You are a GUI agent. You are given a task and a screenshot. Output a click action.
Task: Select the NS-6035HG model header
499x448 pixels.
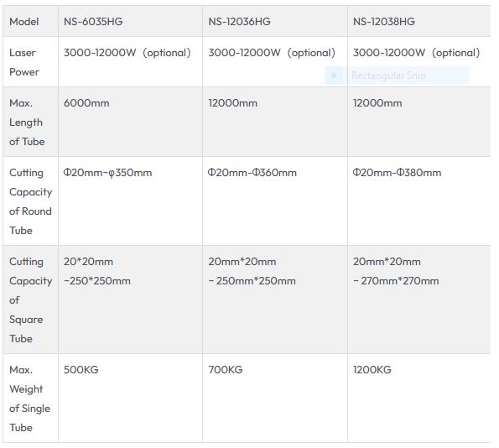[93, 22]
